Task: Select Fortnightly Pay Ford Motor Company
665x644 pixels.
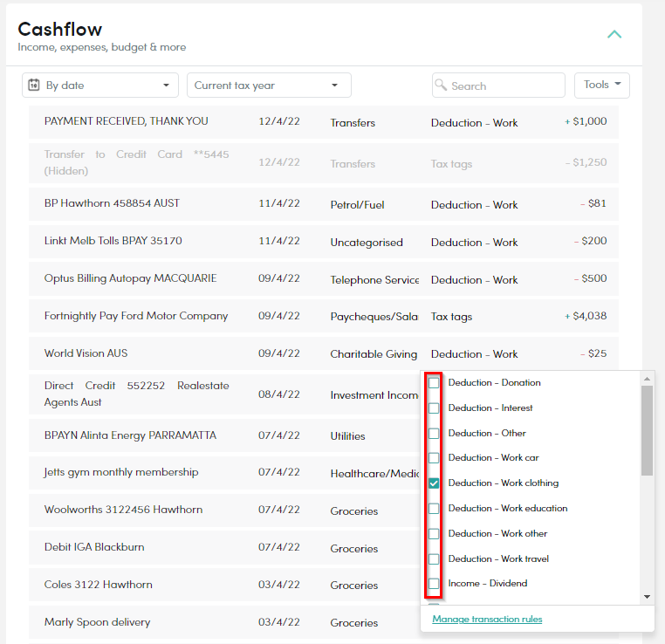Action: point(136,316)
